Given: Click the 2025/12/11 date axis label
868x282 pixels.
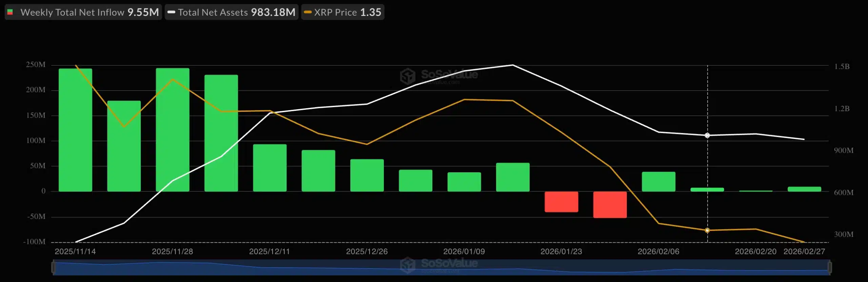Looking at the screenshot, I should pyautogui.click(x=269, y=251).
